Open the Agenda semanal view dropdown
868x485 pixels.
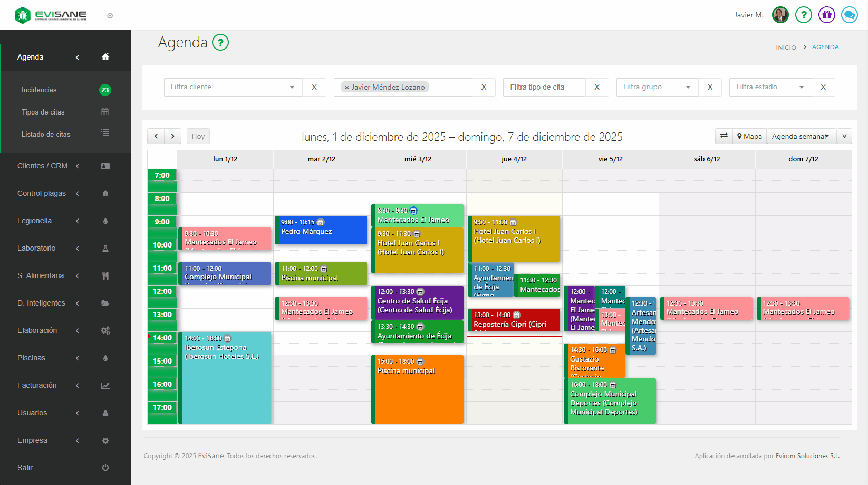coord(802,136)
